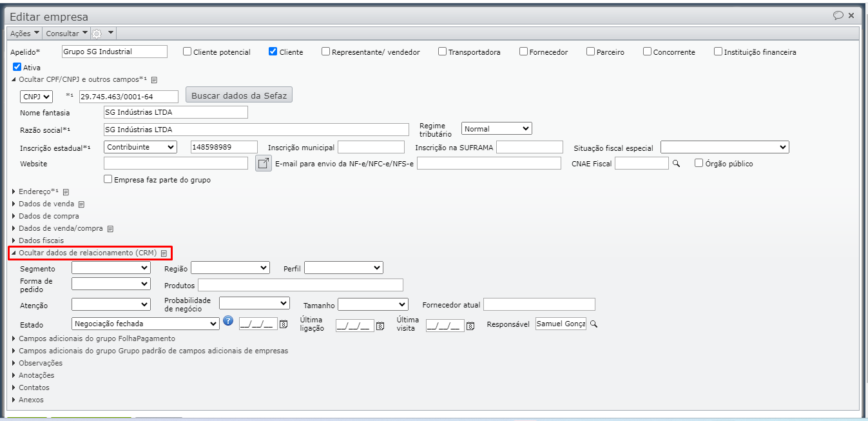Check the Representante/ vendedor checkbox
Screen dimensions: 868x421
coord(326,52)
